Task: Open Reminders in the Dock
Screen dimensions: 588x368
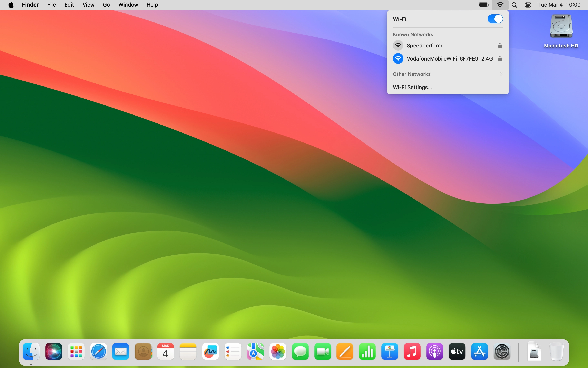Action: click(233, 351)
